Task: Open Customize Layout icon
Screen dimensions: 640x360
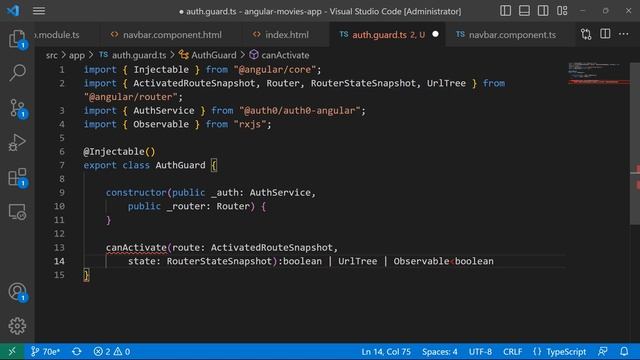Action: pyautogui.click(x=562, y=11)
